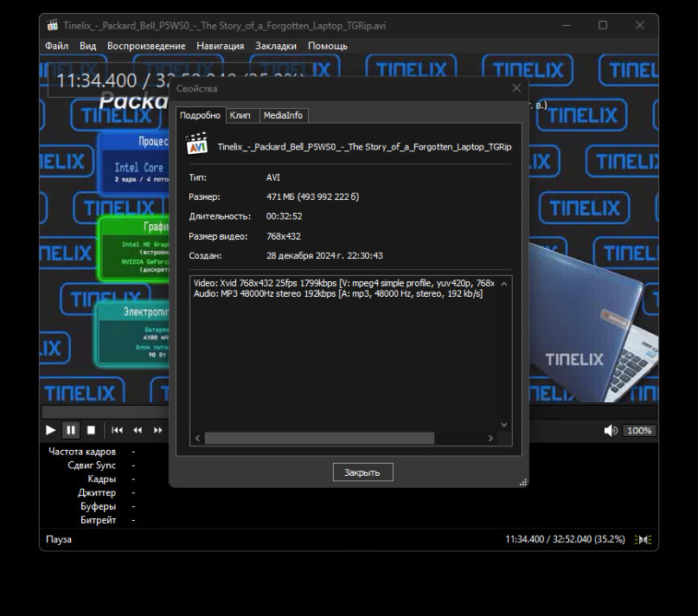Click the Pause button
The image size is (698, 616).
coord(71,430)
